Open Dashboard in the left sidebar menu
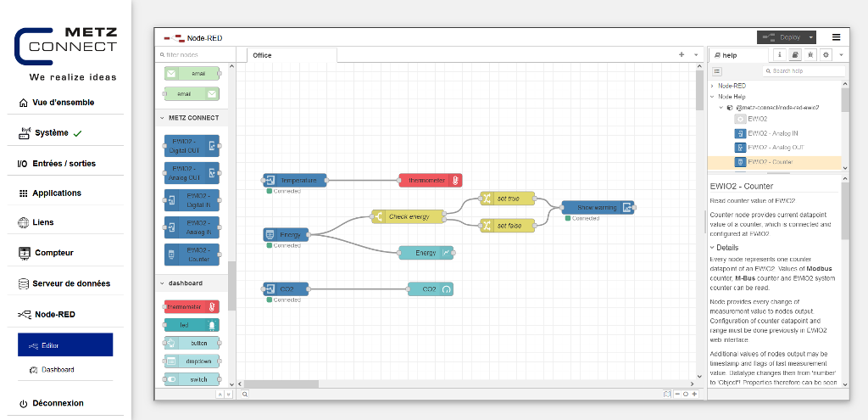 pyautogui.click(x=58, y=370)
